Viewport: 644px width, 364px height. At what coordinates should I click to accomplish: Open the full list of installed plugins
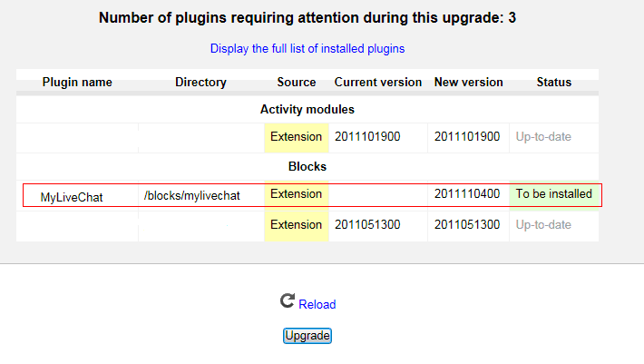(307, 48)
